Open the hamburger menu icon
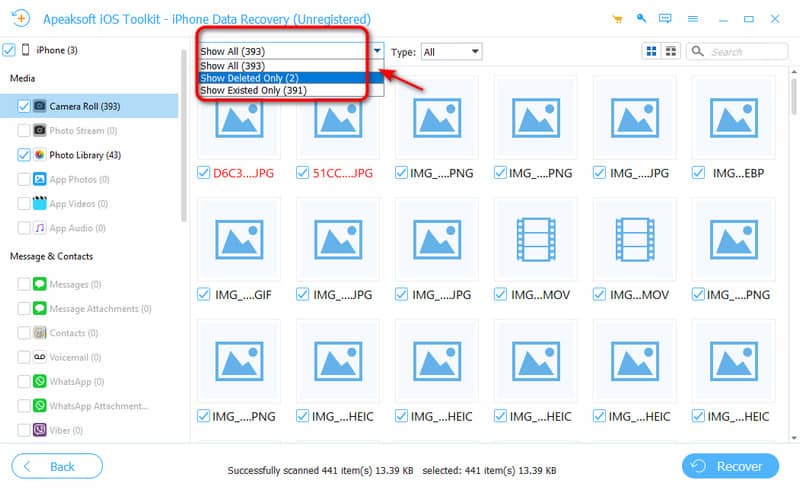800x490 pixels. coord(692,19)
